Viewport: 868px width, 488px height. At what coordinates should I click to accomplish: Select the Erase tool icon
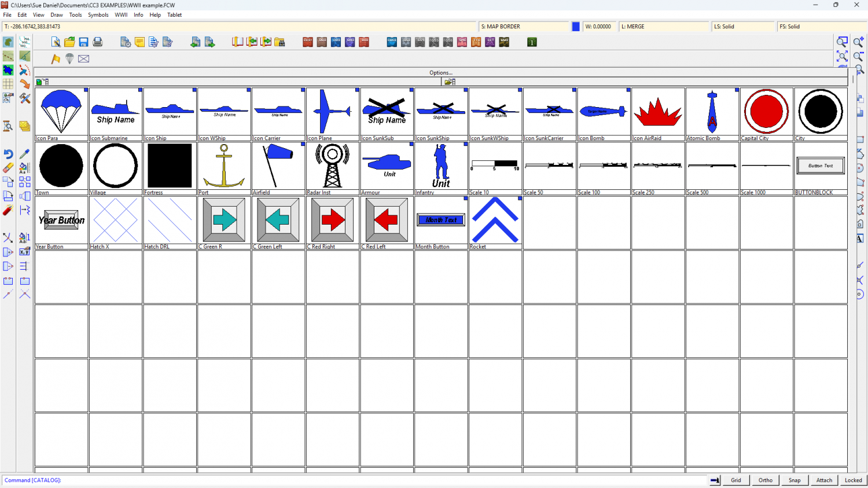click(x=8, y=168)
